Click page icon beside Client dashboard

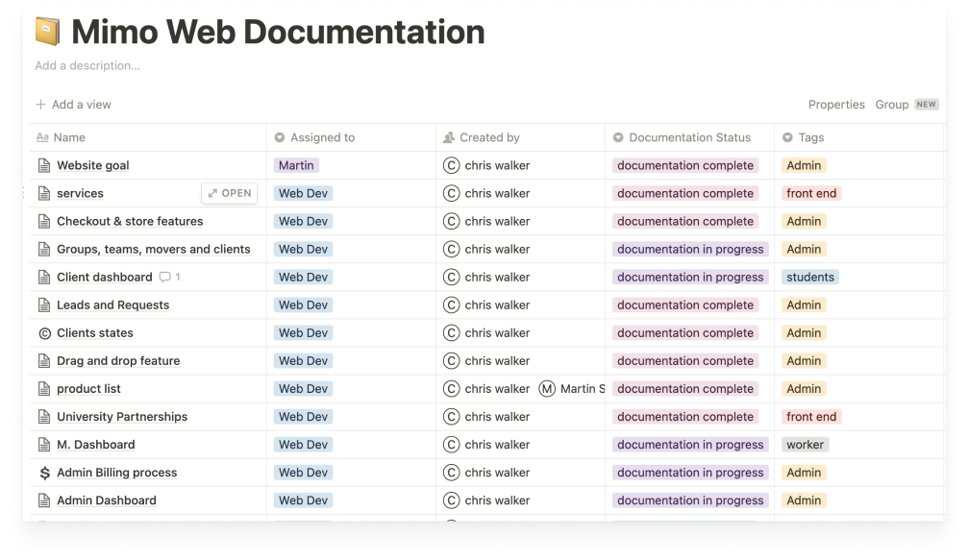44,278
